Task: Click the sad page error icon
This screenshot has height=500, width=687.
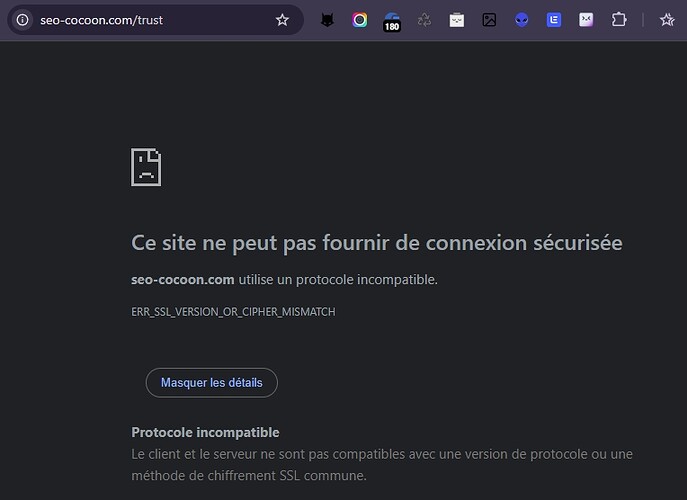Action: point(146,167)
